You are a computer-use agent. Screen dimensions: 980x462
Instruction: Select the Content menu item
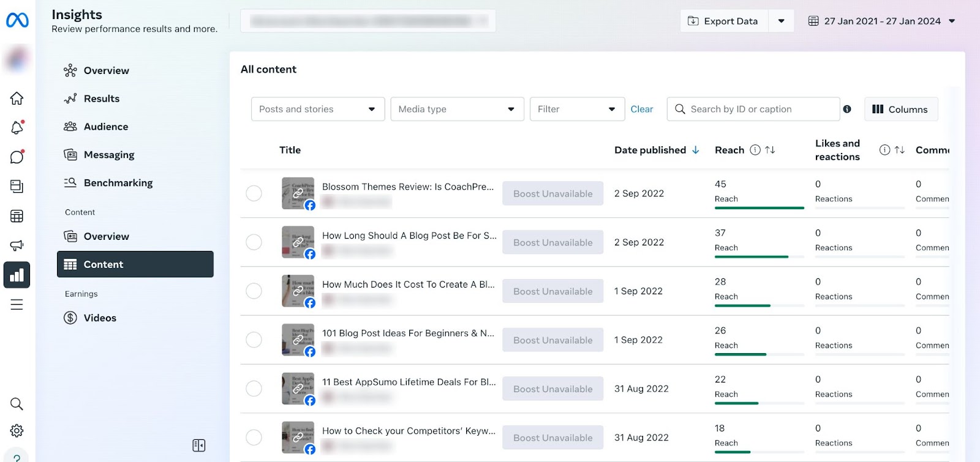click(x=135, y=264)
